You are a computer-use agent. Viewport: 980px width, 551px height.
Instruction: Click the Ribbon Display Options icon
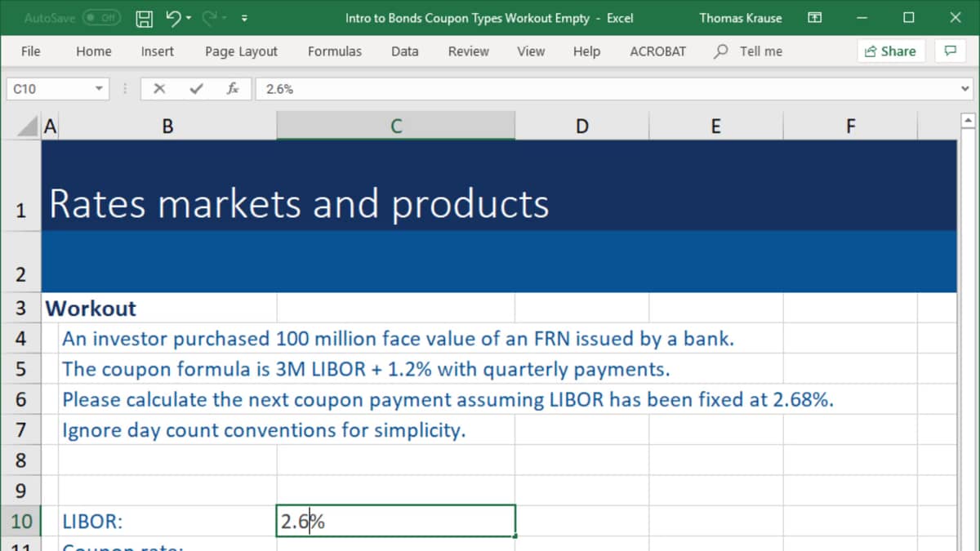[813, 18]
